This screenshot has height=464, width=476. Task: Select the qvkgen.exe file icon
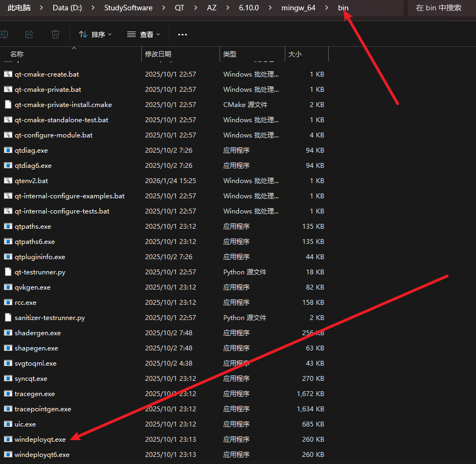click(x=8, y=287)
